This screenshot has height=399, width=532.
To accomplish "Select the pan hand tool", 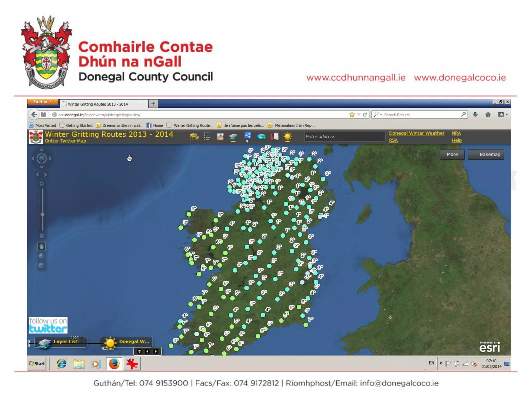I will (x=42, y=247).
